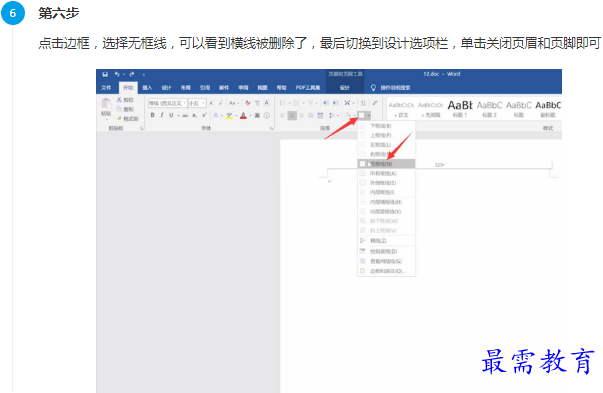603x393 pixels.
Task: Open the header/footer tools 设计 tab
Action: click(345, 88)
